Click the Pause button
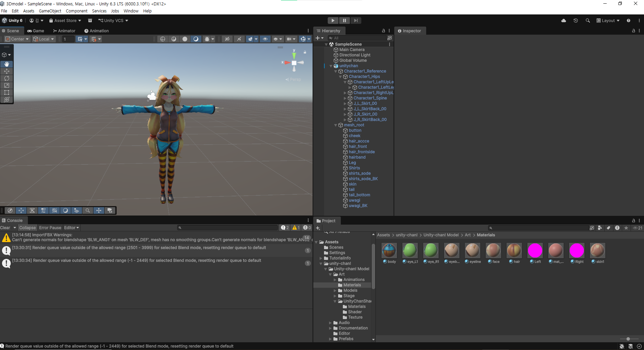 coord(345,21)
